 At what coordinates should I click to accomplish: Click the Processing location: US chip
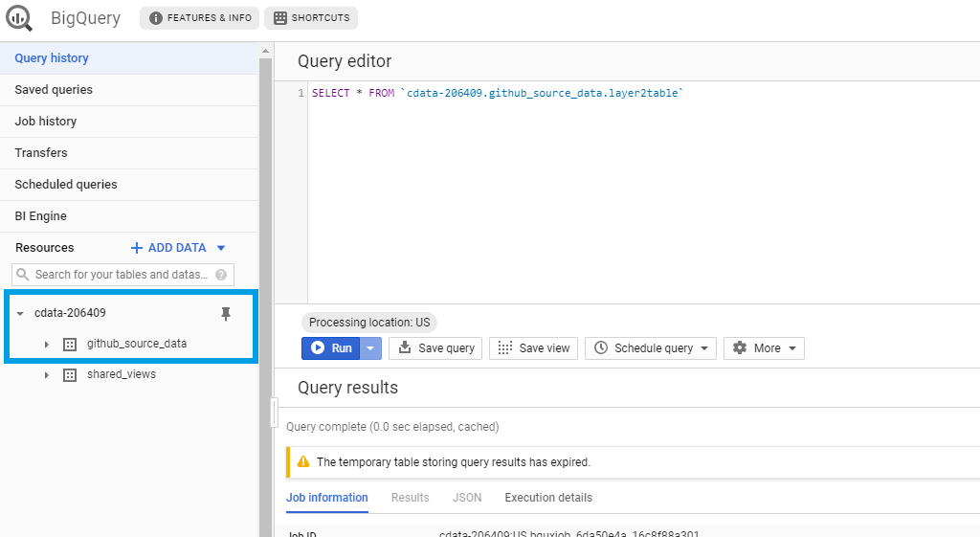[369, 323]
